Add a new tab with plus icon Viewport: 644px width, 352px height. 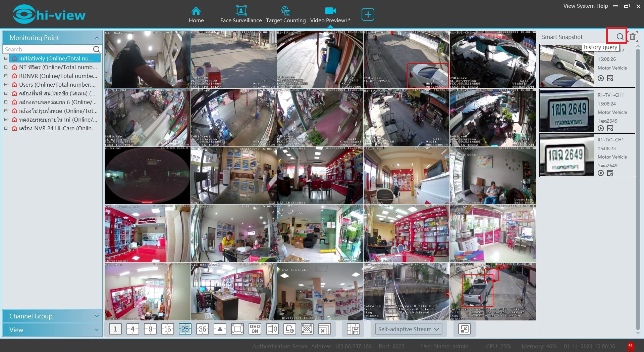(x=368, y=14)
